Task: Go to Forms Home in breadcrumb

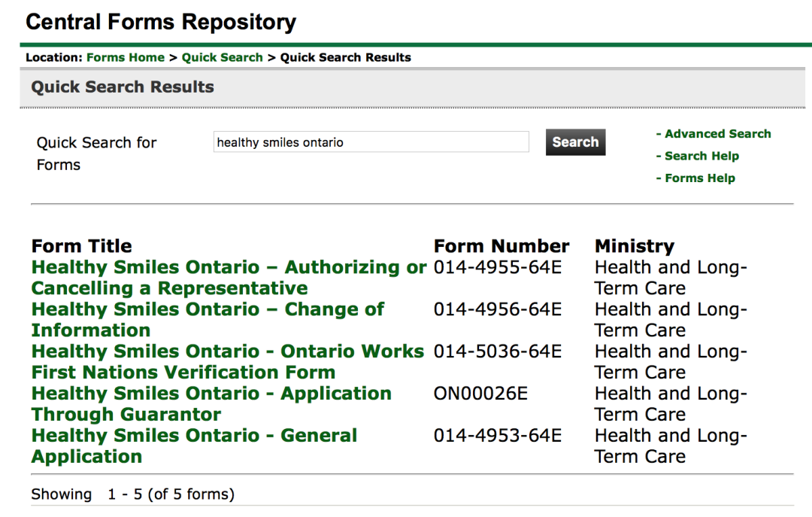Action: pos(126,57)
